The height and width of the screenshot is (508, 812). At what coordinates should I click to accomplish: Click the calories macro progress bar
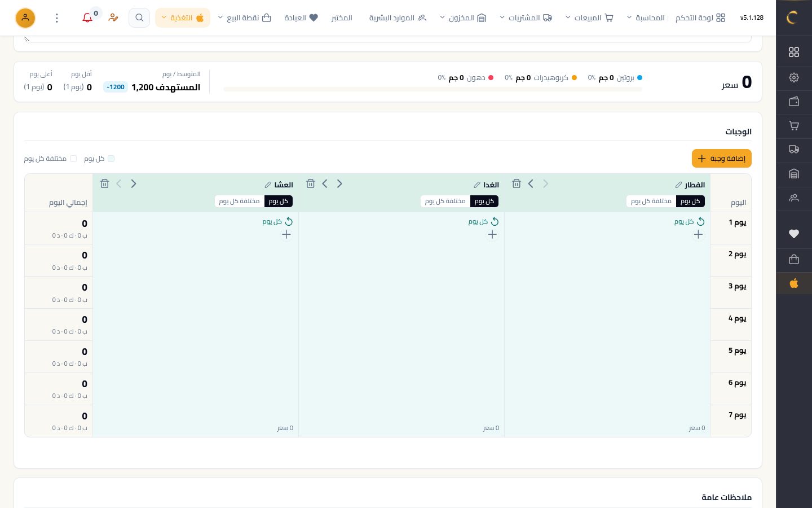pyautogui.click(x=433, y=89)
